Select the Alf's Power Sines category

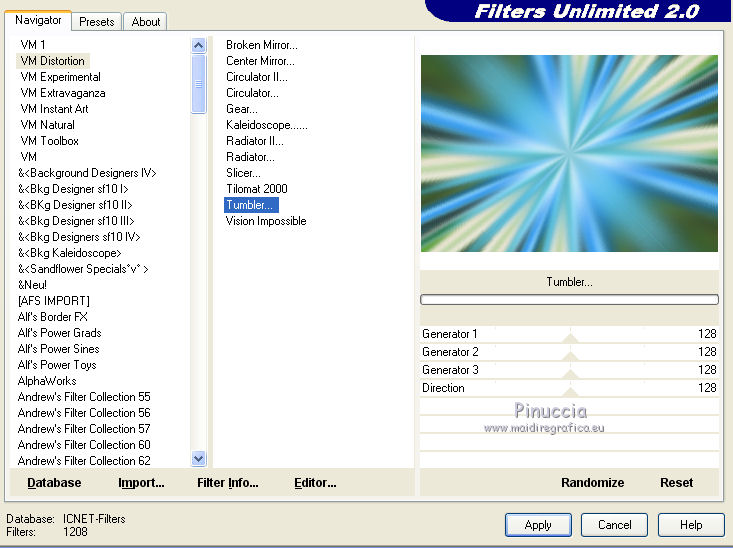click(x=58, y=349)
